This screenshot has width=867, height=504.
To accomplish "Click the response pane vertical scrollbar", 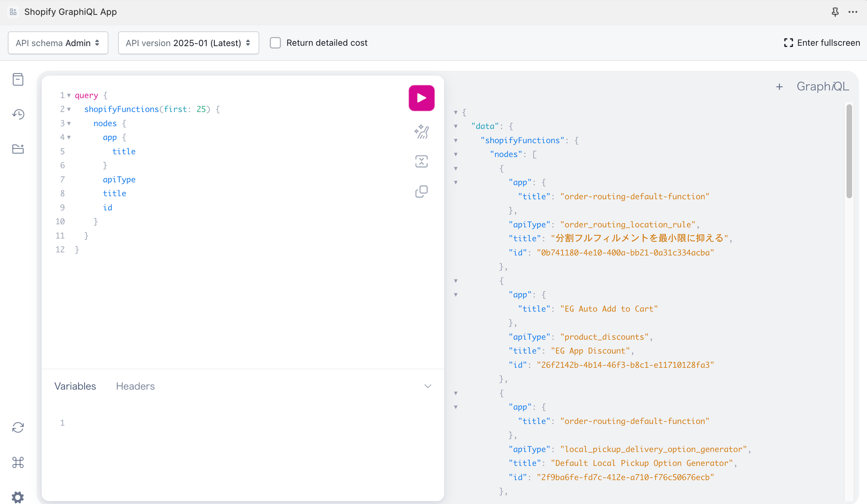I will [849, 151].
